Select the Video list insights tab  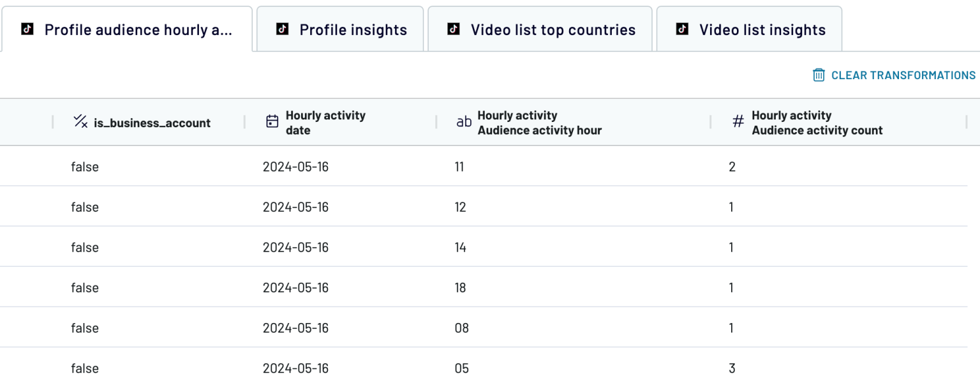(762, 29)
